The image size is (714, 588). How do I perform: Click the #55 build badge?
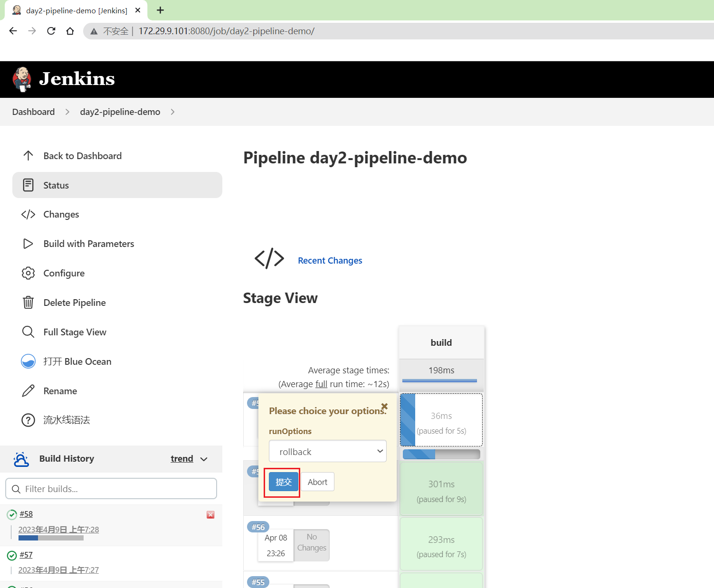click(258, 582)
